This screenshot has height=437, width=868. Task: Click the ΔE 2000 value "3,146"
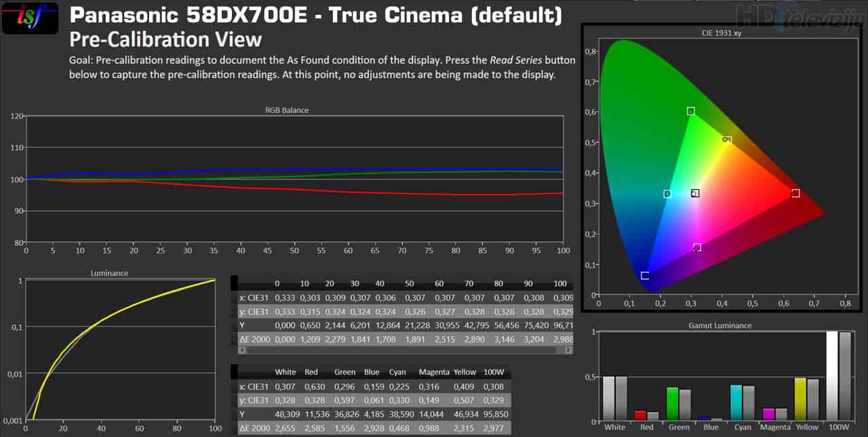point(505,338)
